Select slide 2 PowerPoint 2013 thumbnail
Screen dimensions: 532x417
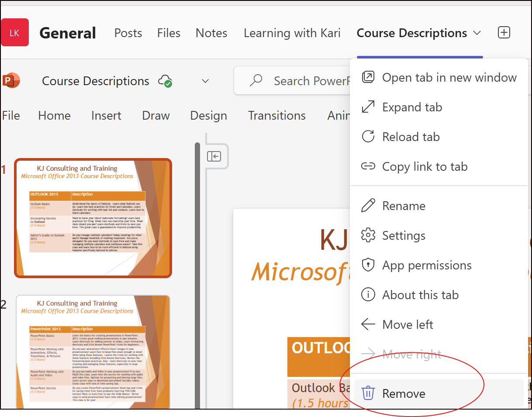point(93,352)
